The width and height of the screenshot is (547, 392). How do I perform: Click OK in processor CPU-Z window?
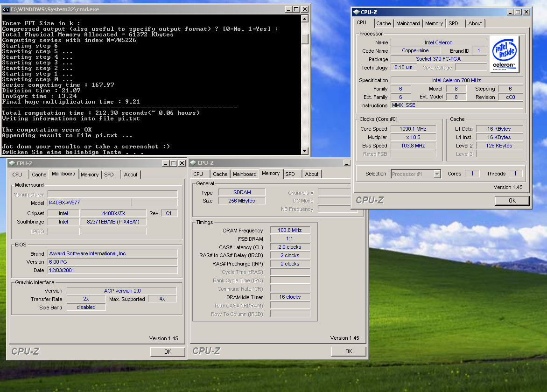pos(512,201)
